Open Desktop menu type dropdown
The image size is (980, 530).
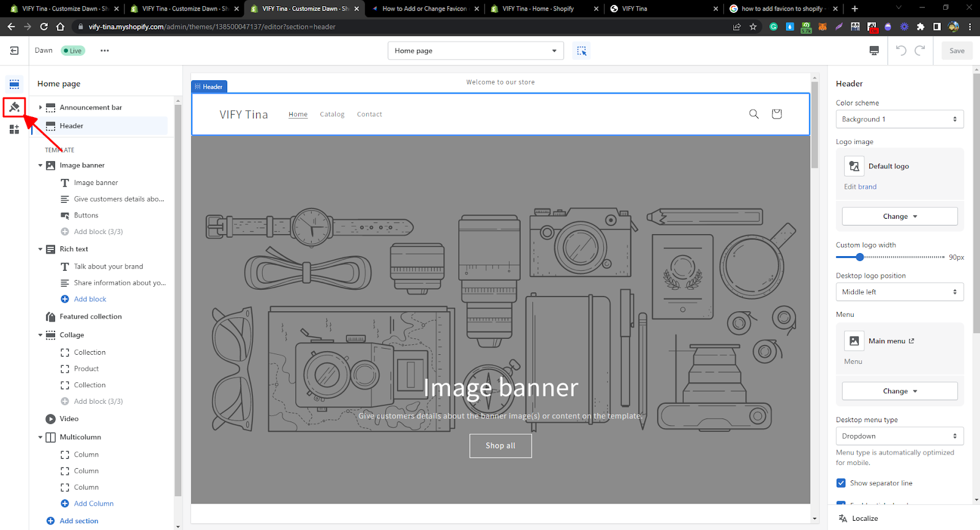pyautogui.click(x=899, y=436)
